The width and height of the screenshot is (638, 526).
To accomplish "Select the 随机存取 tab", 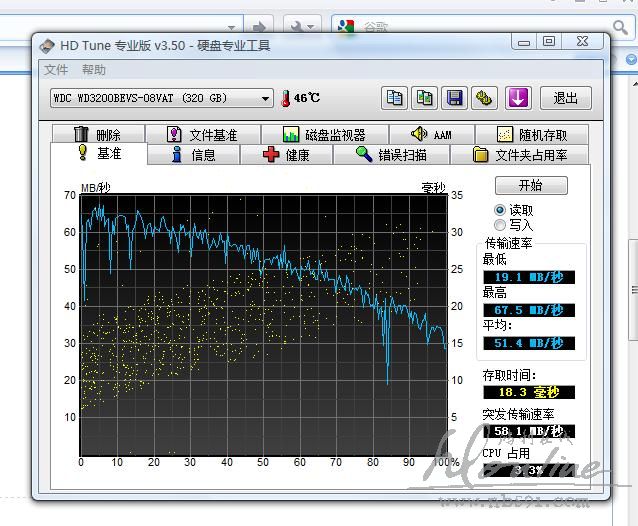I will click(535, 135).
